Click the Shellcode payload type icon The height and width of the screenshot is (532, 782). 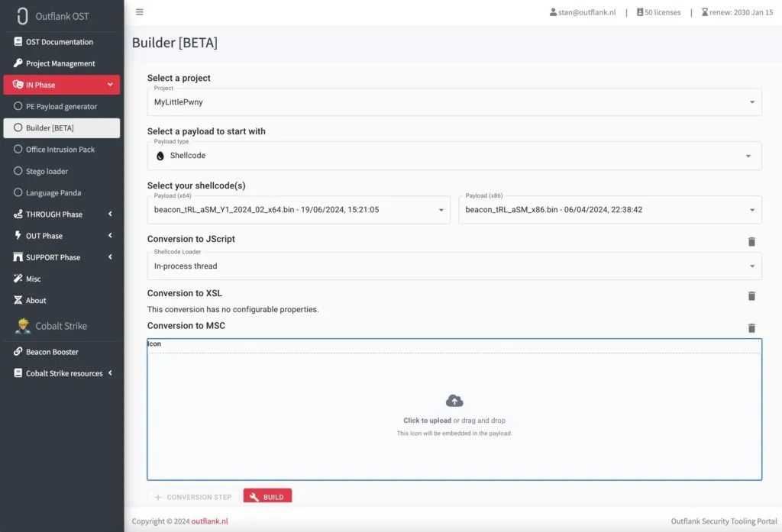point(160,156)
